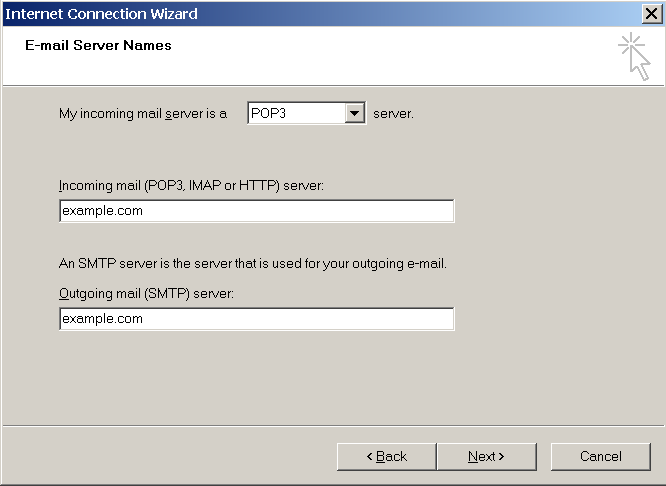The width and height of the screenshot is (666, 486).
Task: Click the "server." text after the dropdown
Action: 393,114
